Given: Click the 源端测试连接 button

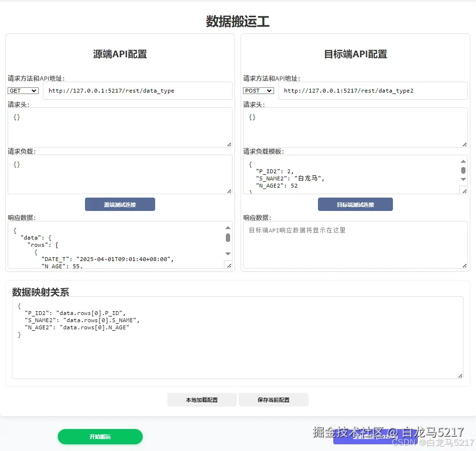Looking at the screenshot, I should tap(120, 204).
